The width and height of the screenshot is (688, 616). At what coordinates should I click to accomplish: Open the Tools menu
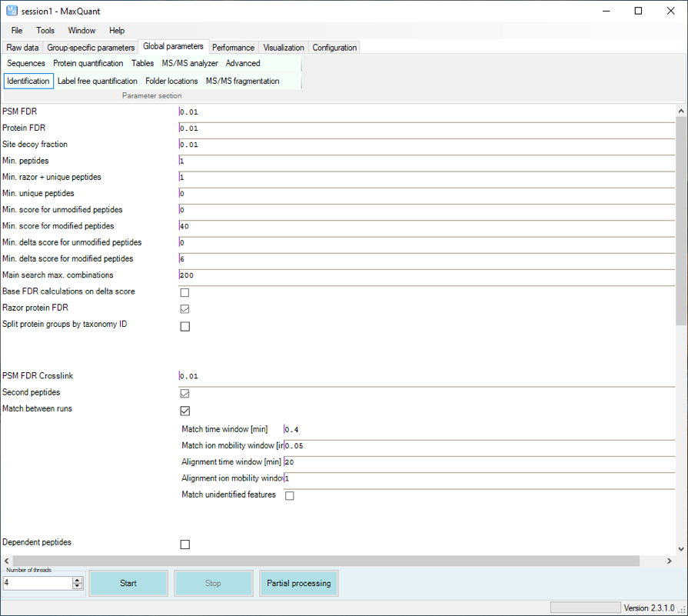pyautogui.click(x=45, y=31)
